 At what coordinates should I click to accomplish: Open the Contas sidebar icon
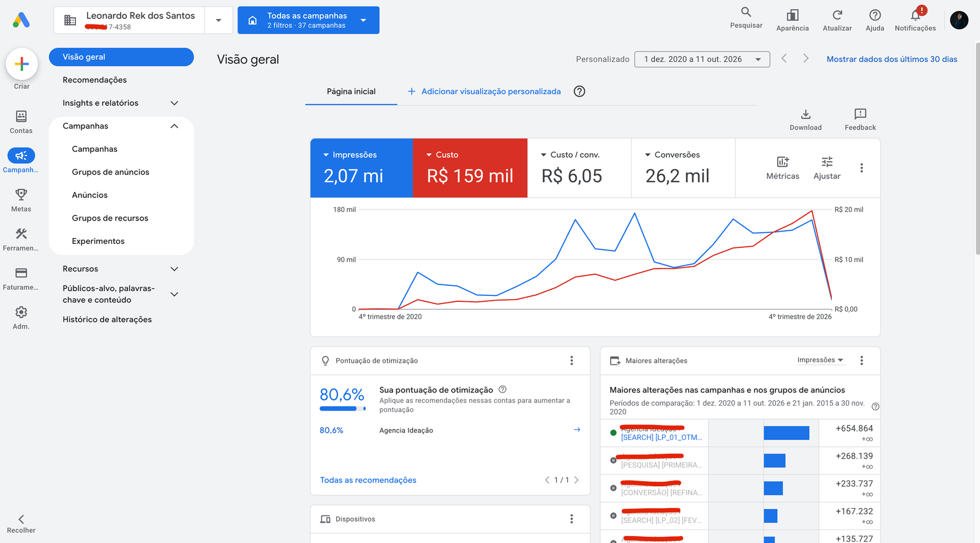click(21, 116)
